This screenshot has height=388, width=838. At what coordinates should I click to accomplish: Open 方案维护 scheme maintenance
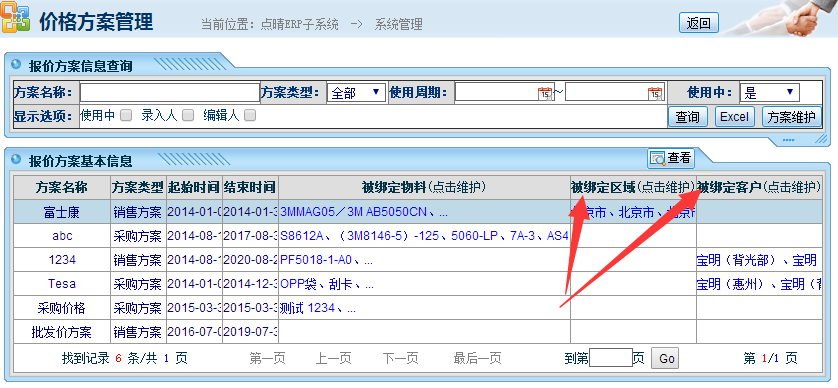(x=792, y=117)
